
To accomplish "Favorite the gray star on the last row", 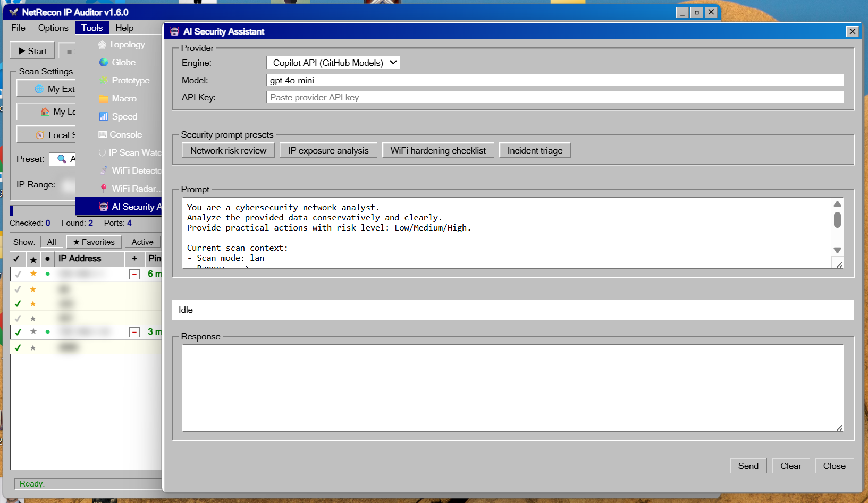I will pyautogui.click(x=33, y=348).
